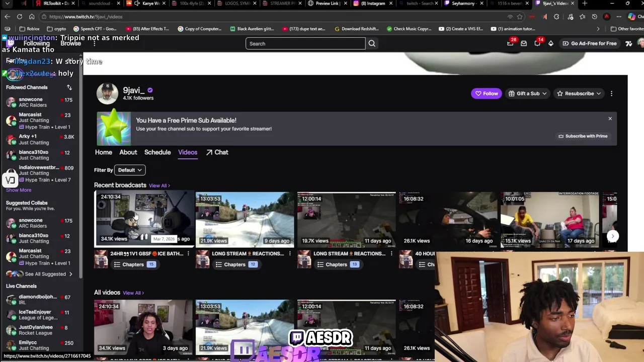This screenshot has height=362, width=644.
Task: Open the Twitch whispers inbox icon
Action: [524, 43]
